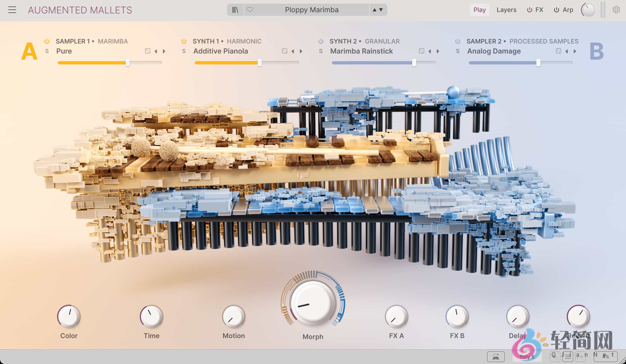626x364 pixels.
Task: Randomize Sampler 1 preset with dice icon
Action: pyautogui.click(x=147, y=51)
